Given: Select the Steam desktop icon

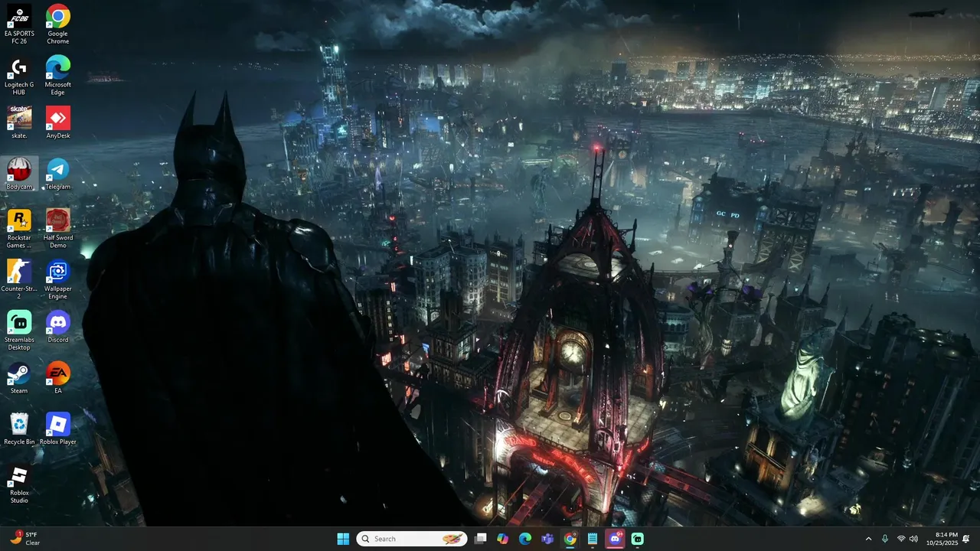Looking at the screenshot, I should click(19, 378).
